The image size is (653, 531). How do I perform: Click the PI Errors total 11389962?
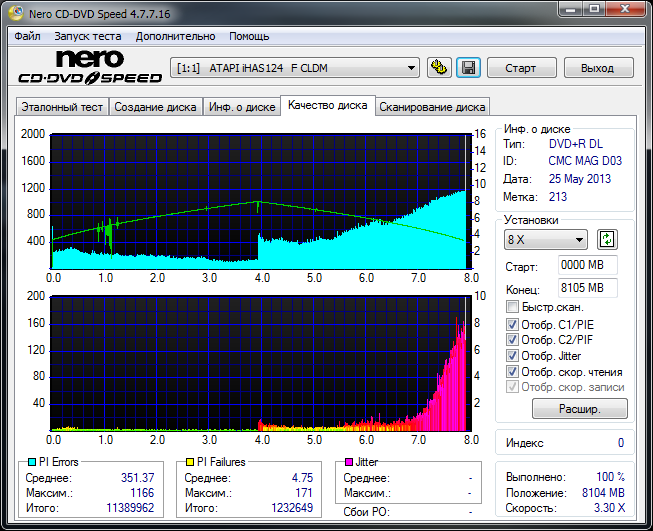(130, 508)
